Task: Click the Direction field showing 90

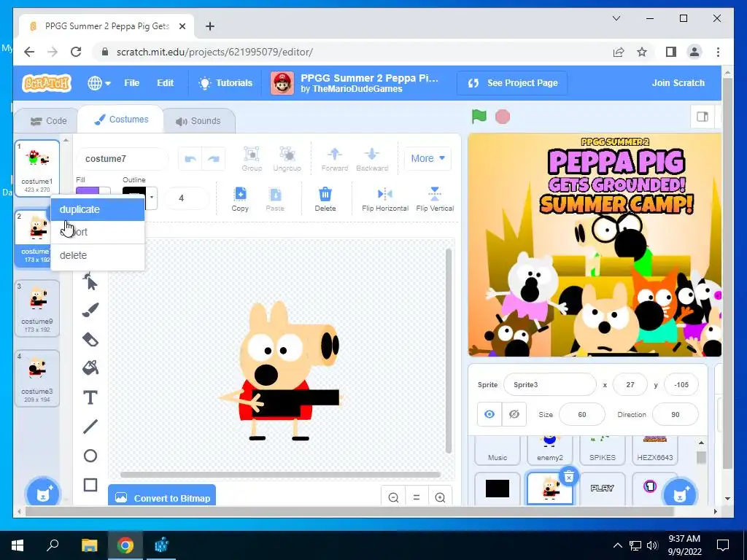Action: tap(675, 414)
